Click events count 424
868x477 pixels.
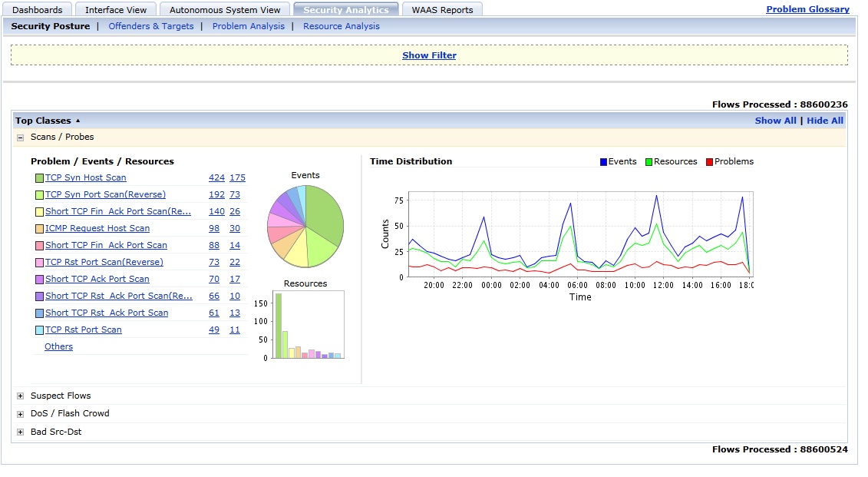point(216,177)
